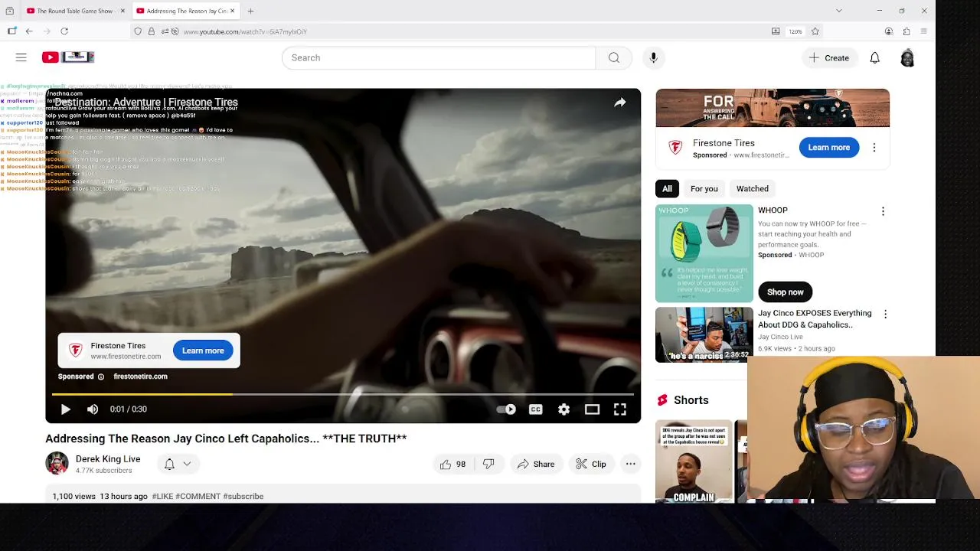This screenshot has width=980, height=551.
Task: Expand notification preferences dropdown next to bell
Action: (187, 464)
